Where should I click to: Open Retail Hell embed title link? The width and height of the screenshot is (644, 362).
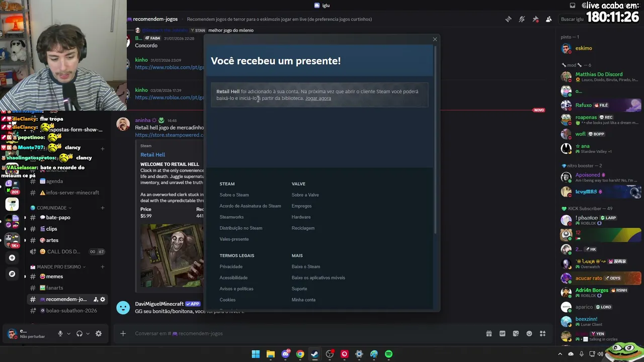pyautogui.click(x=152, y=155)
